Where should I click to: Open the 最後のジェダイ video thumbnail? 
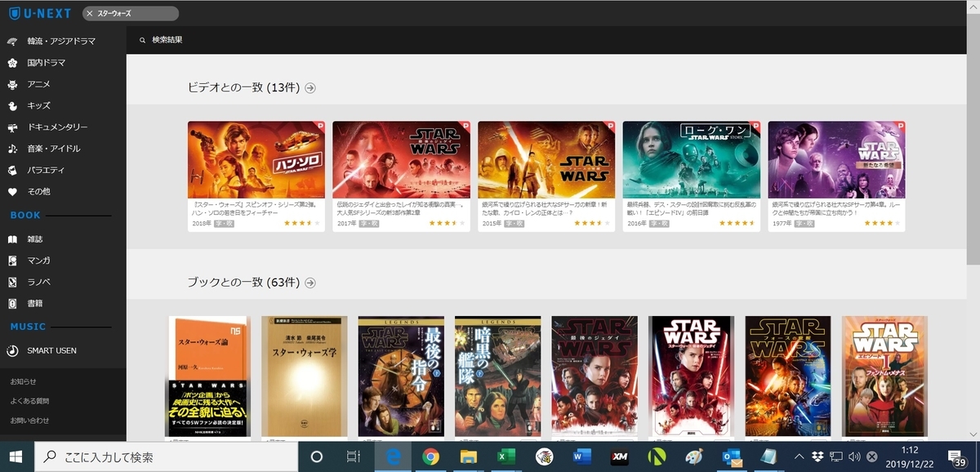point(401,159)
